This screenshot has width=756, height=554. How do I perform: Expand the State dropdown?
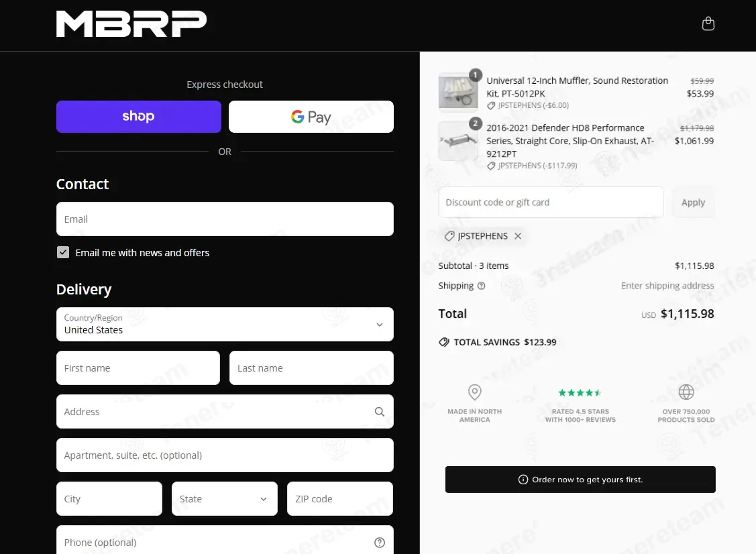point(224,499)
